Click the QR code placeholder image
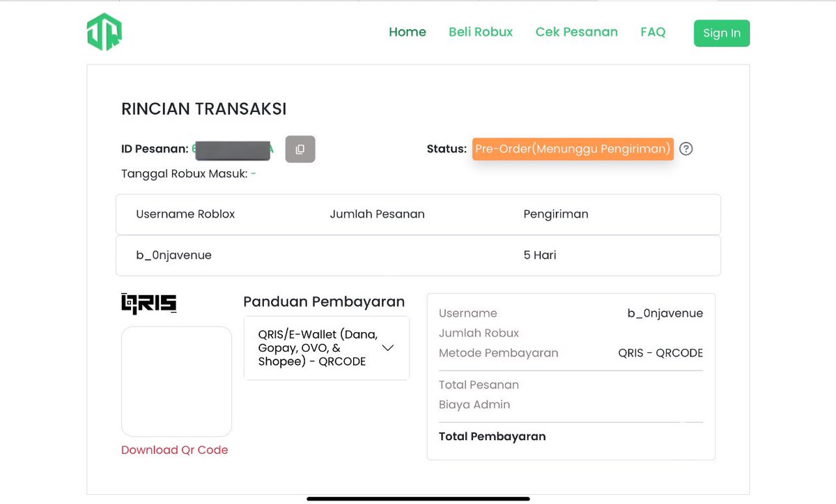Viewport: 836px width, 504px height. click(176, 381)
